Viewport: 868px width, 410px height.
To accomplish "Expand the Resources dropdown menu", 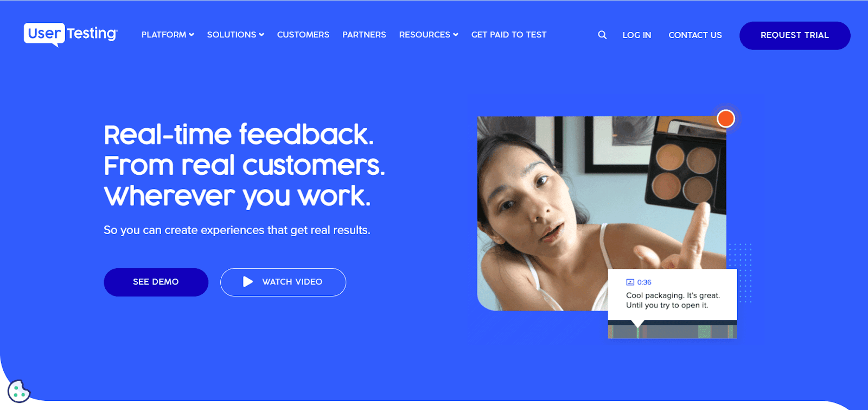I will coord(429,35).
